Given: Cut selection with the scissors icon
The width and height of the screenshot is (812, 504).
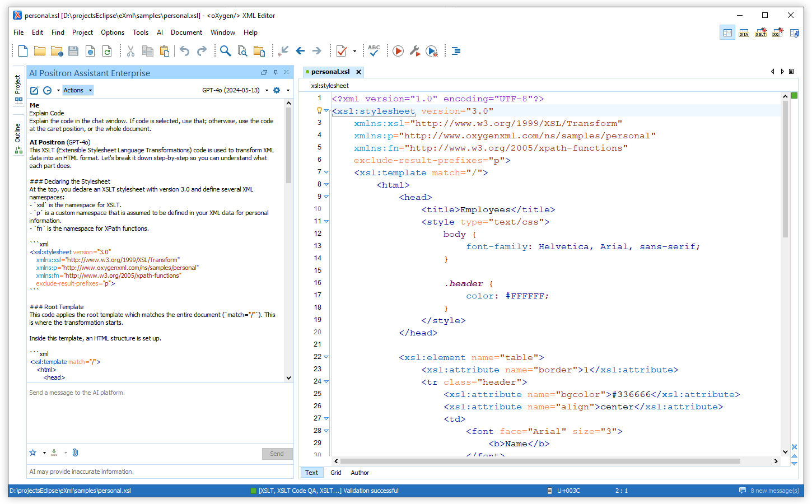Looking at the screenshot, I should click(130, 51).
